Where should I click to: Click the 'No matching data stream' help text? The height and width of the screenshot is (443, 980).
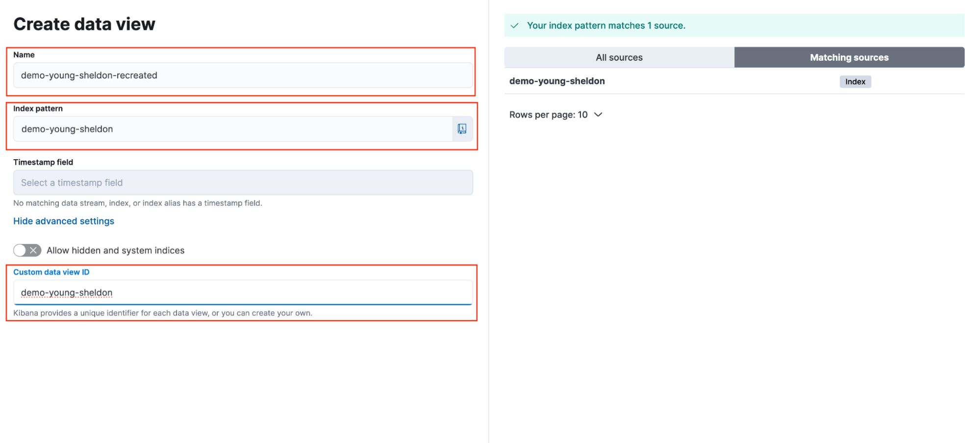(138, 203)
